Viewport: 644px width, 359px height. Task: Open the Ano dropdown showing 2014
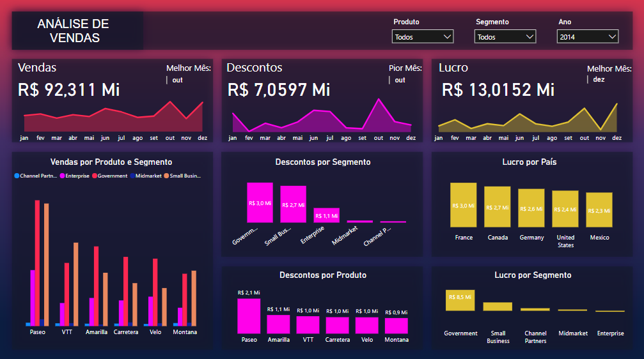point(588,36)
